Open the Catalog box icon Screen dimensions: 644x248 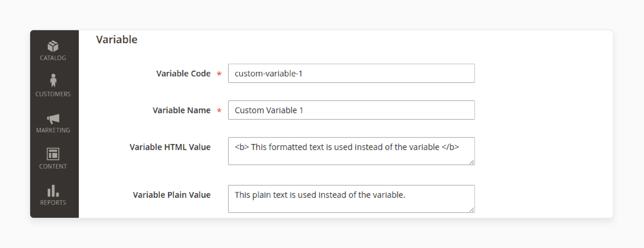tap(53, 46)
